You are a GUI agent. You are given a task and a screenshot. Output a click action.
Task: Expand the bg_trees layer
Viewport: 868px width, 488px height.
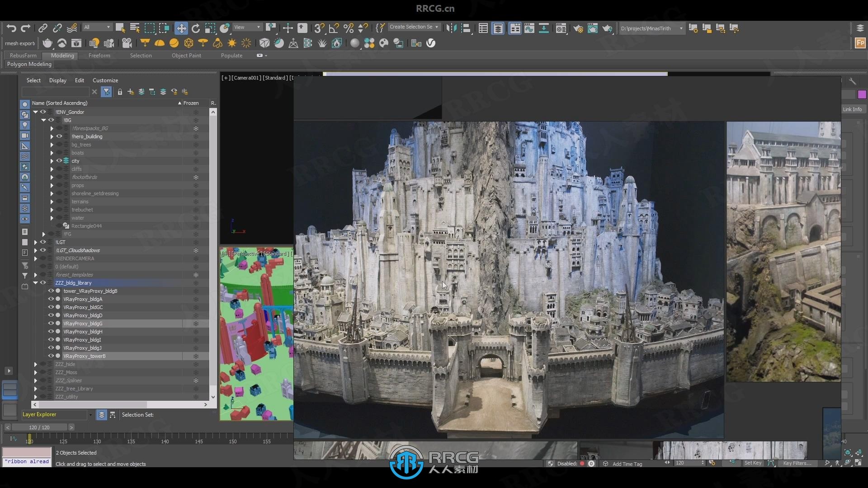click(52, 145)
